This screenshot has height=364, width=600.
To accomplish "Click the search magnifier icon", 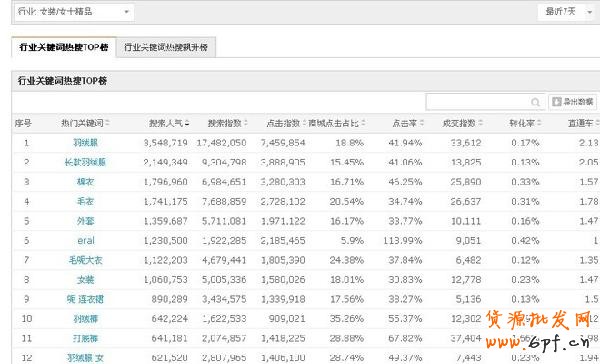I will pos(535,102).
